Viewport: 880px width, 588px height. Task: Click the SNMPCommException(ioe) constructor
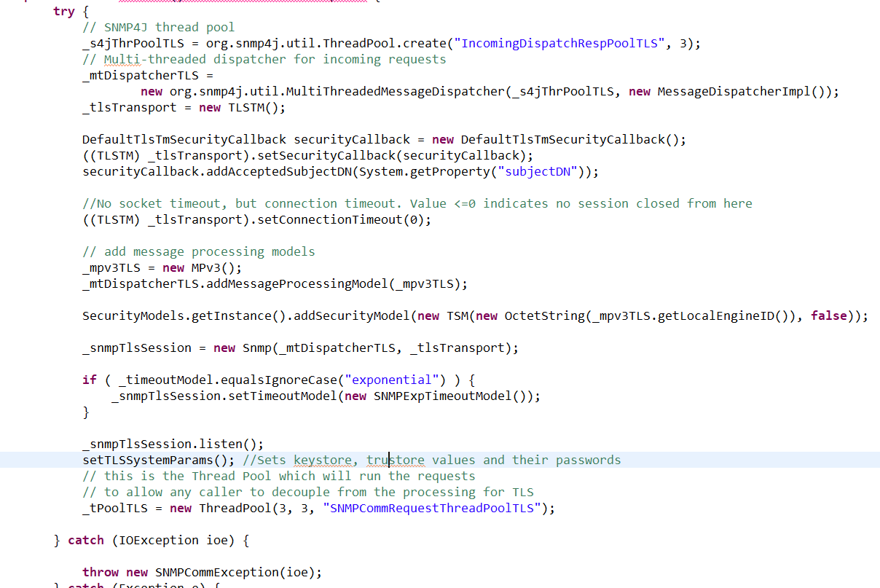(x=235, y=572)
